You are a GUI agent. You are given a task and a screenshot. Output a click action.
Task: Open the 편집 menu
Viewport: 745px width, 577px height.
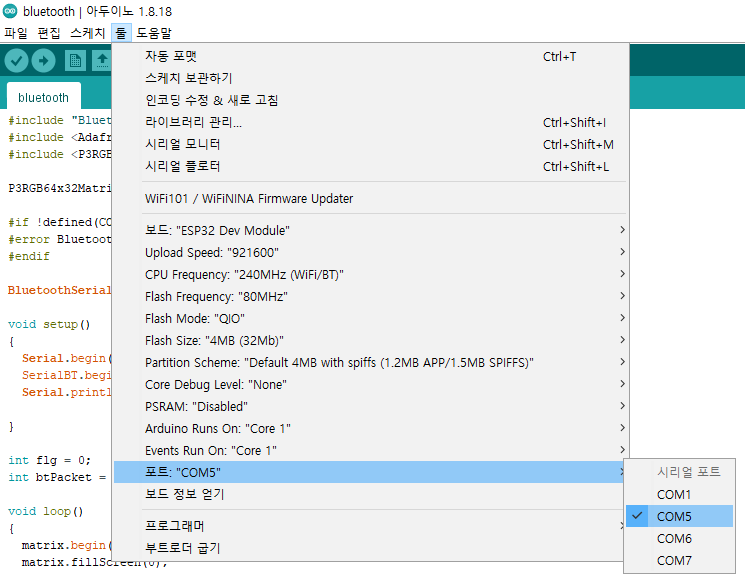point(49,33)
